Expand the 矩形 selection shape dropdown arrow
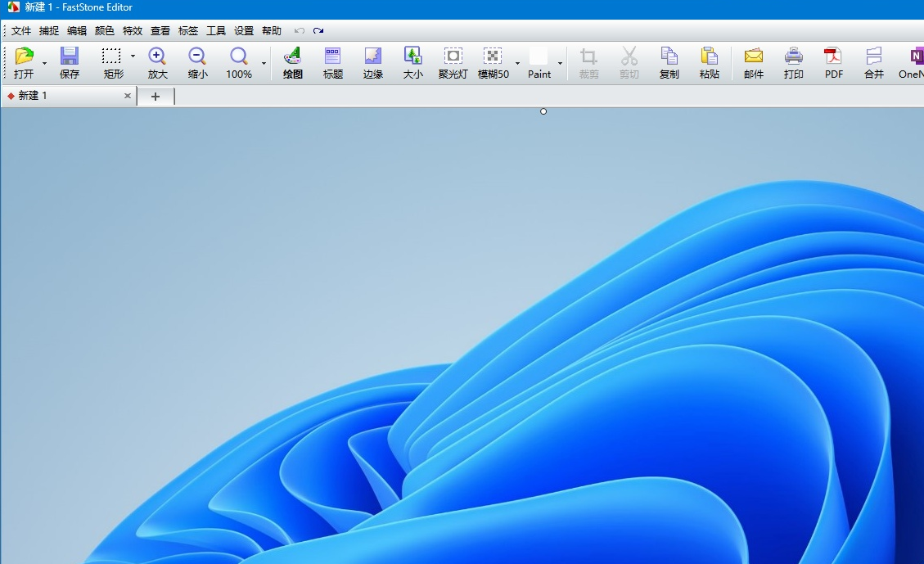Image resolution: width=924 pixels, height=564 pixels. point(133,56)
